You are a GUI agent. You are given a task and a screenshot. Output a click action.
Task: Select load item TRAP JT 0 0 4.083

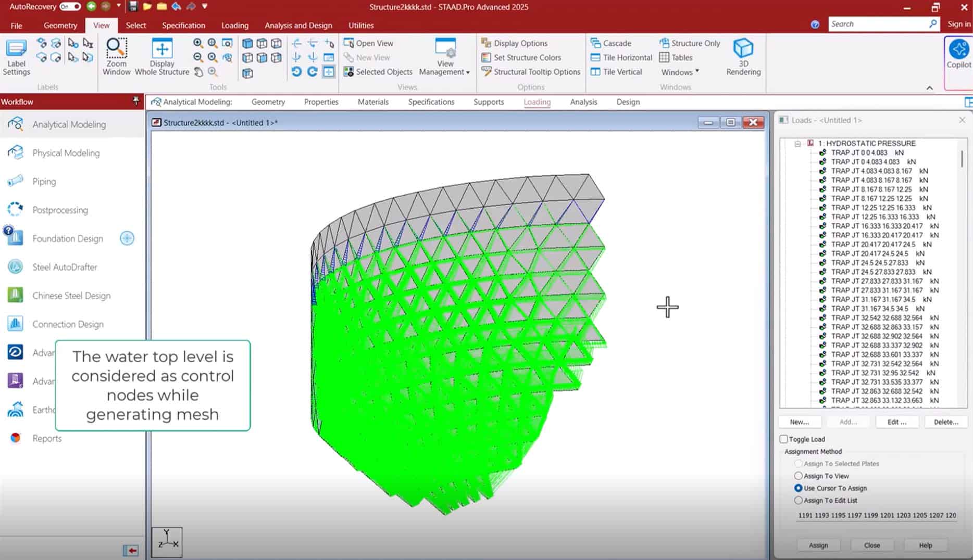coord(867,152)
